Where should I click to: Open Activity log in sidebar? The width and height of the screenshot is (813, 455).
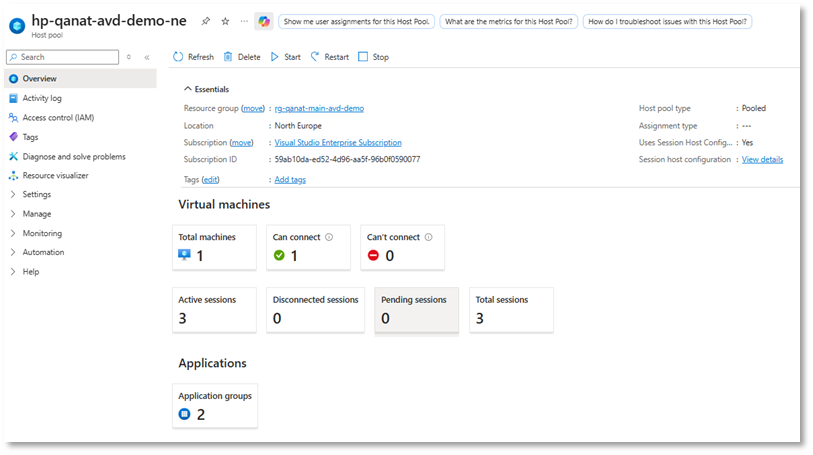(x=42, y=98)
